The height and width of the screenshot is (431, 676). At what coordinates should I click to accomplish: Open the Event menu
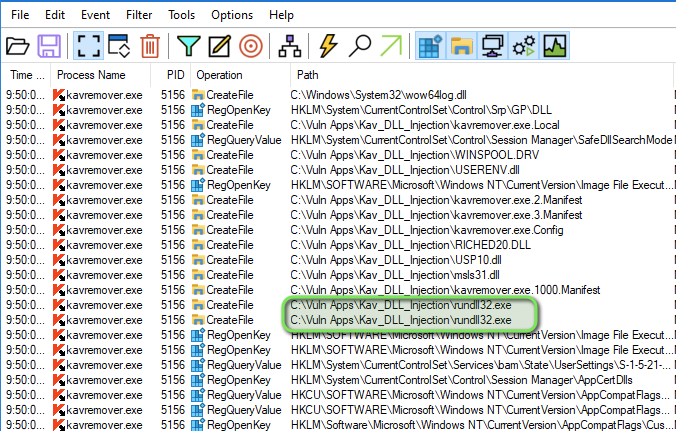coord(95,15)
